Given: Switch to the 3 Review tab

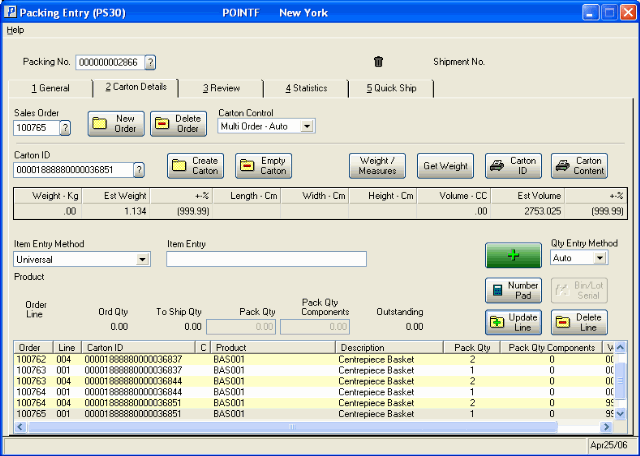Looking at the screenshot, I should coord(221,88).
